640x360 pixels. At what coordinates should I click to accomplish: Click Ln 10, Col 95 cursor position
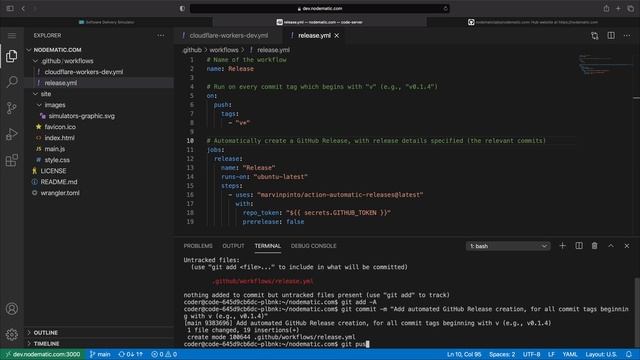(x=464, y=354)
